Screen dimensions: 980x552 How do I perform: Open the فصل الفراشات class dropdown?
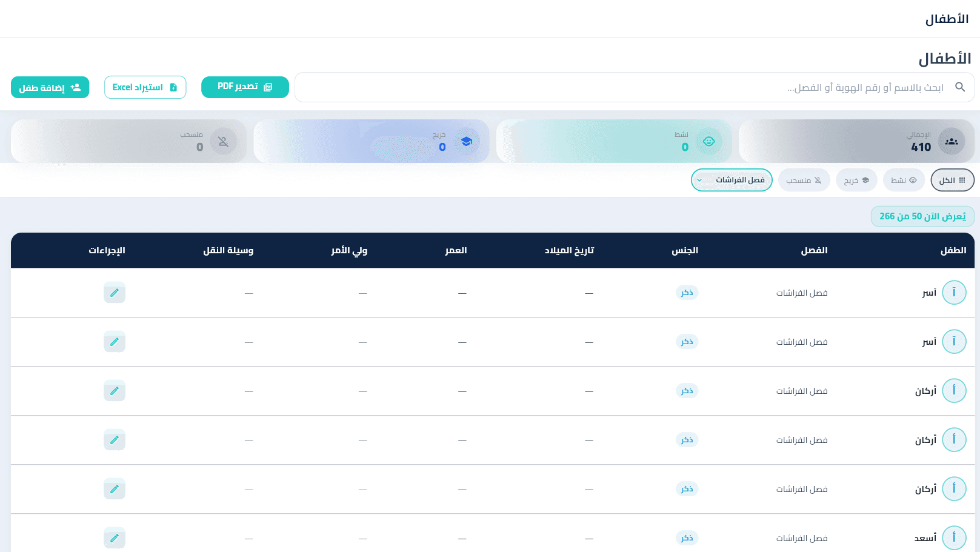point(732,180)
